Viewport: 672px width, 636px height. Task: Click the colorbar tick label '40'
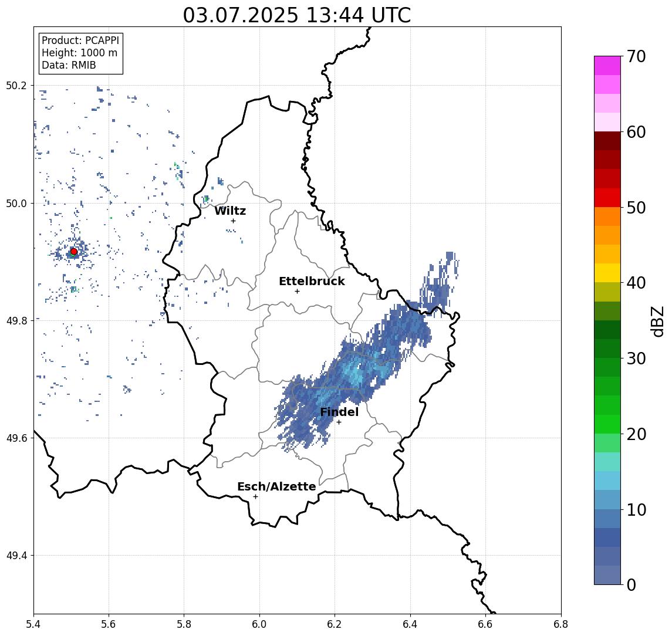pos(636,283)
